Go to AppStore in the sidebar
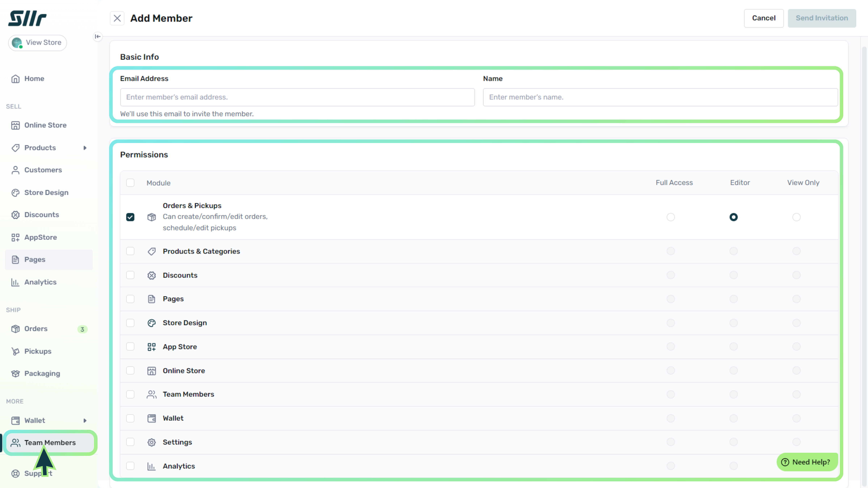868x488 pixels. point(41,237)
